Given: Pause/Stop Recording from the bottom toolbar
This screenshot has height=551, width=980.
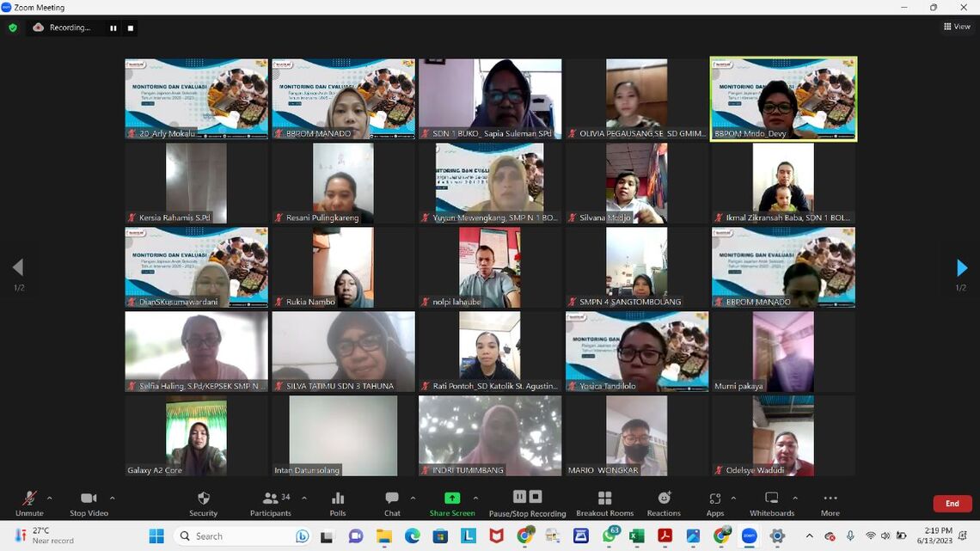Looking at the screenshot, I should [527, 502].
